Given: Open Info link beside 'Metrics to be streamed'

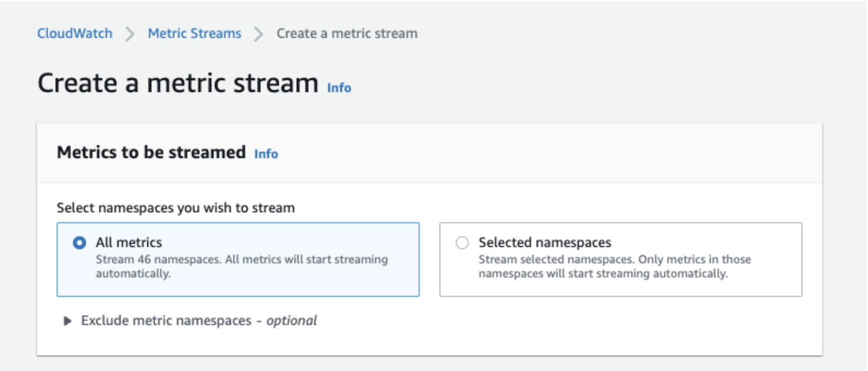Looking at the screenshot, I should click(x=266, y=154).
